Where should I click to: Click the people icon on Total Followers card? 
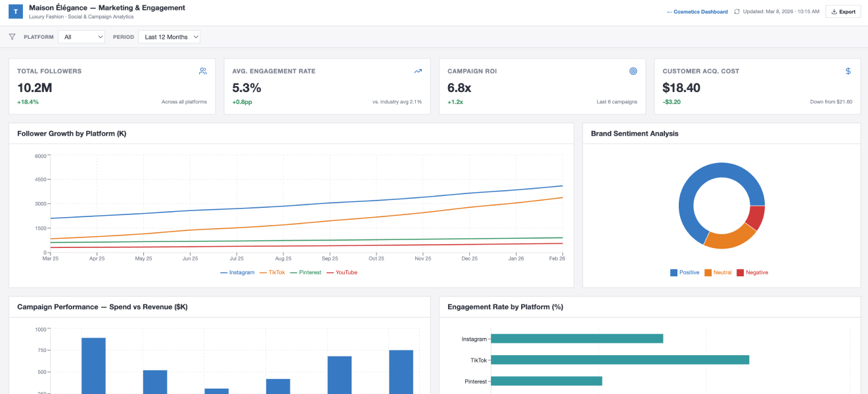click(202, 70)
